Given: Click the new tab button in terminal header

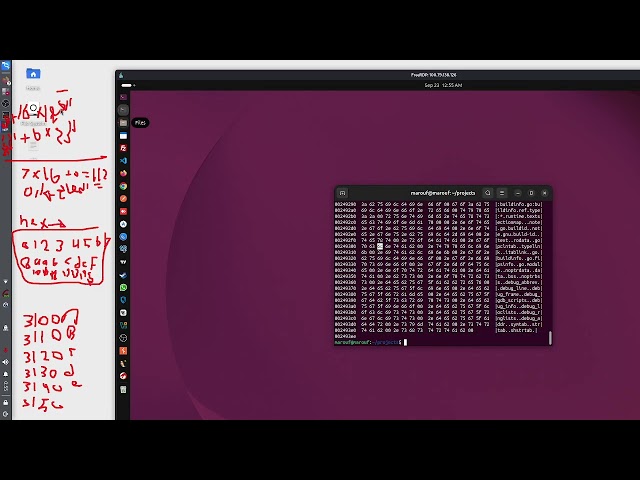Looking at the screenshot, I should pyautogui.click(x=343, y=193).
